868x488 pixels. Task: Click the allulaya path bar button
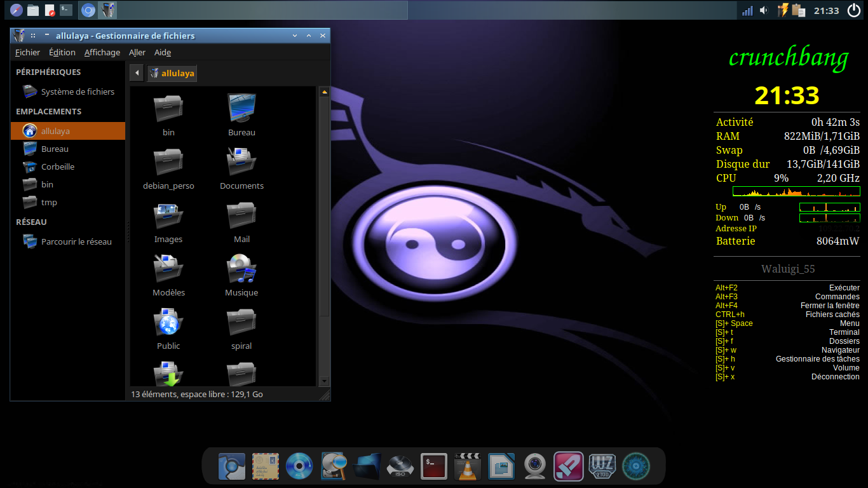[x=172, y=73]
